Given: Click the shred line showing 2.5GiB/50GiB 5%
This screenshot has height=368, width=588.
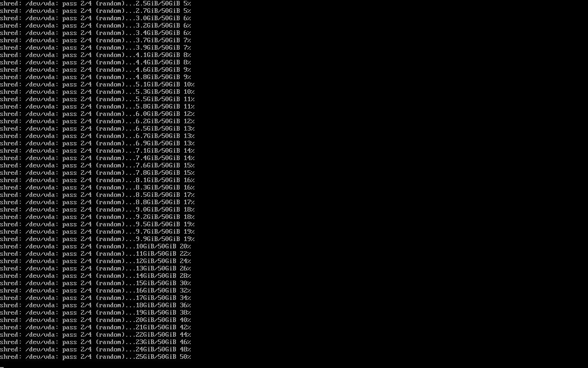Looking at the screenshot, I should tap(96, 4).
